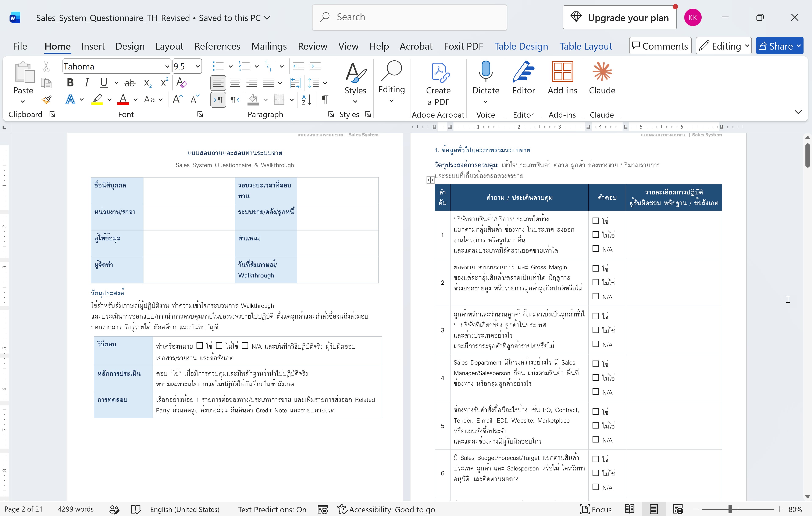Open the font name dropdown

(x=167, y=66)
